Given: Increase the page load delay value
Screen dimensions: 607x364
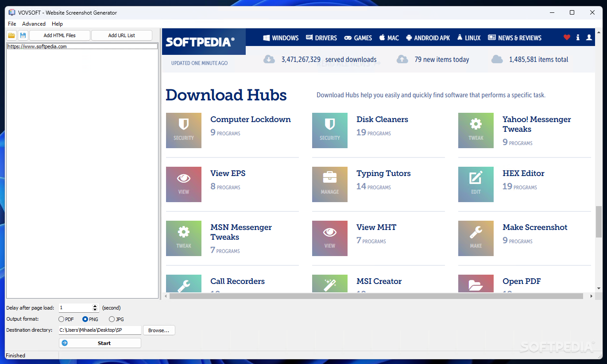Looking at the screenshot, I should pyautogui.click(x=95, y=306).
